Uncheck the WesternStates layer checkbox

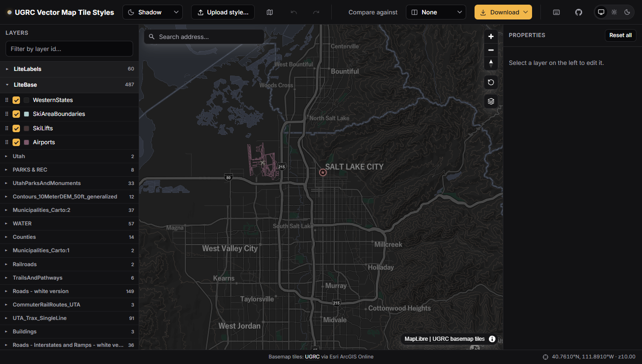tap(16, 100)
